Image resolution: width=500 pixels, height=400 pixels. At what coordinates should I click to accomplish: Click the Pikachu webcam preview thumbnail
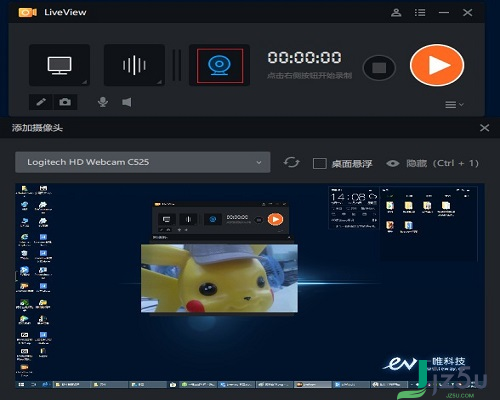[x=219, y=278]
